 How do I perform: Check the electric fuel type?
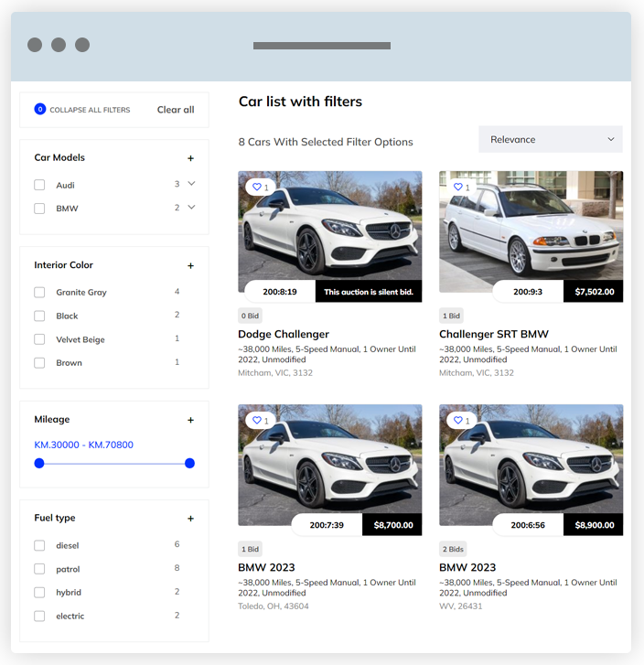point(39,616)
